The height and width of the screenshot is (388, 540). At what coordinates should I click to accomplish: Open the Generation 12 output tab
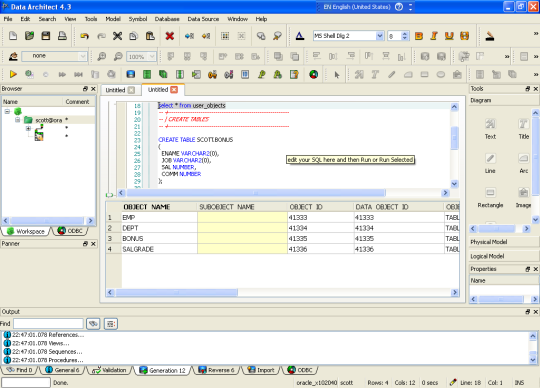163,370
